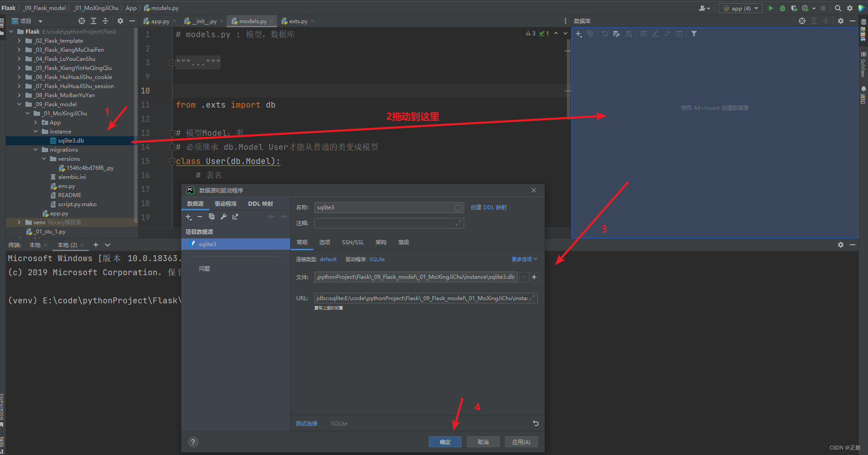This screenshot has width=868, height=455.
Task: Click in the comment input field
Action: coord(389,223)
